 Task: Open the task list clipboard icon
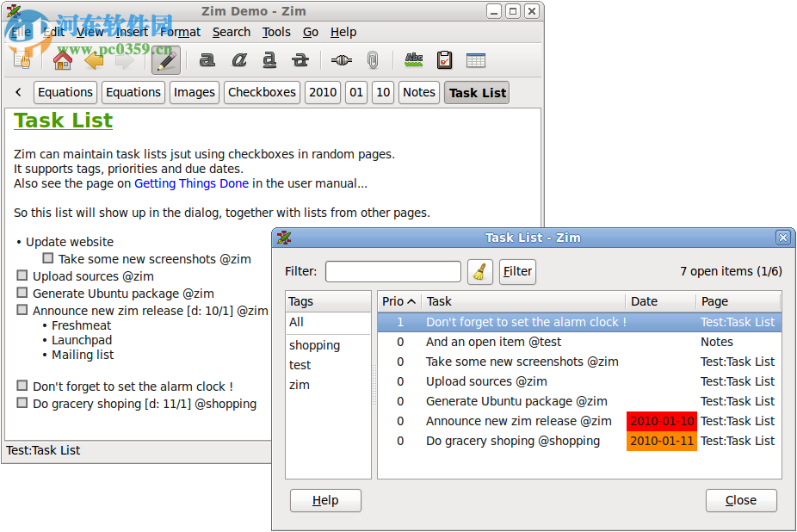point(444,60)
